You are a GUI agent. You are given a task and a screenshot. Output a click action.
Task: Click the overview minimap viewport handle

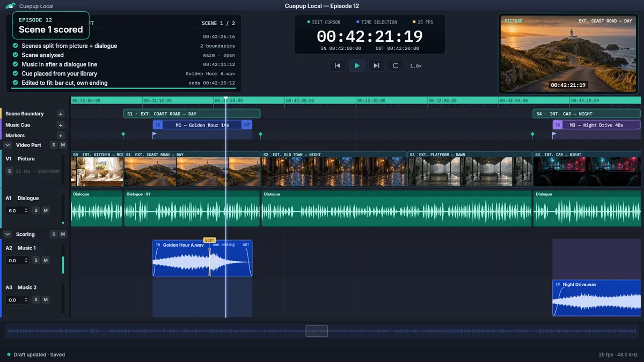[x=317, y=331]
